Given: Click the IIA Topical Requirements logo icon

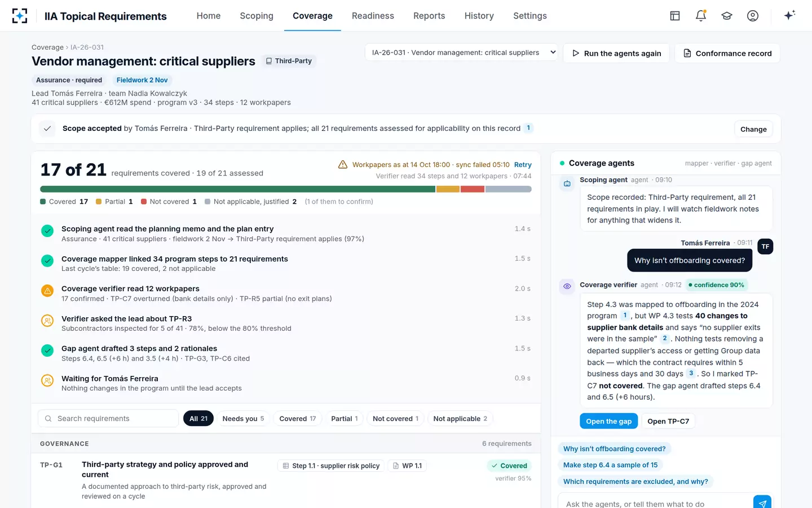Looking at the screenshot, I should pyautogui.click(x=20, y=16).
